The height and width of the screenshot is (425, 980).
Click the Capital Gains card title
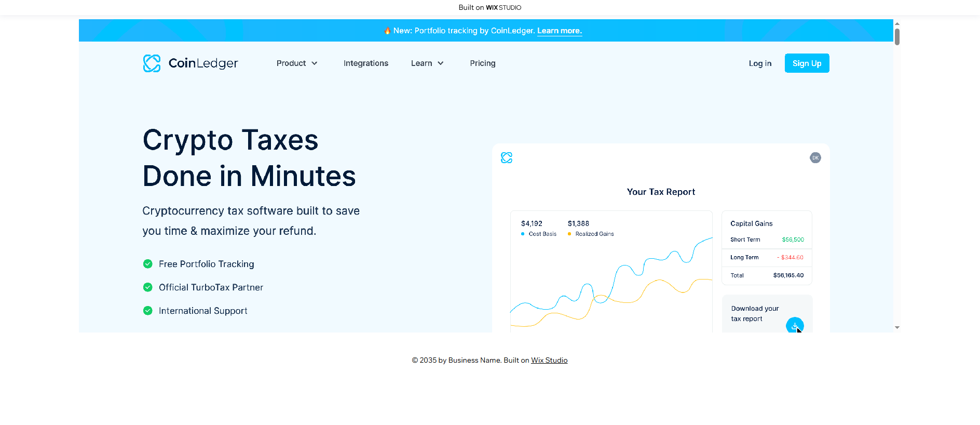(x=752, y=223)
